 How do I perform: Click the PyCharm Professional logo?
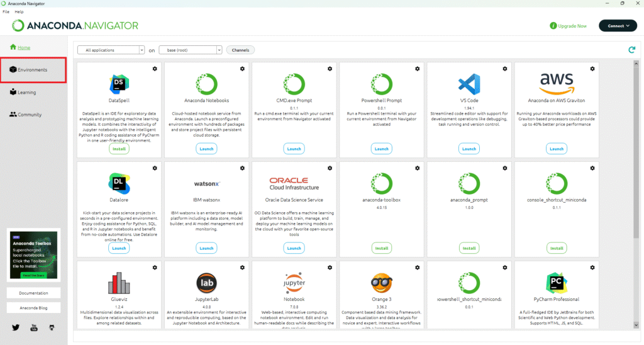click(557, 283)
